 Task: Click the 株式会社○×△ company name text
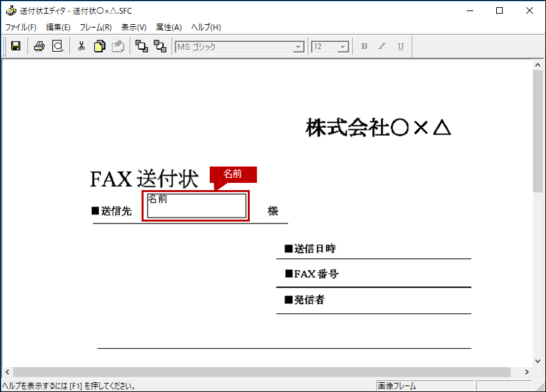(x=378, y=127)
